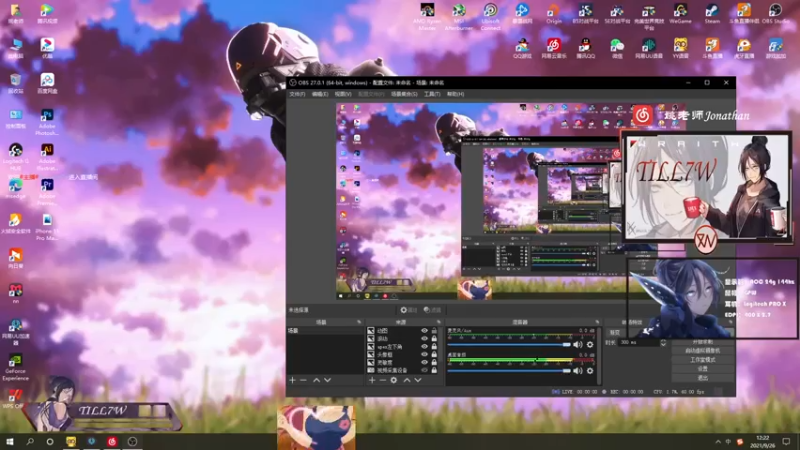
Task: Open OBS Studio desktop shortcut
Action: point(776,14)
